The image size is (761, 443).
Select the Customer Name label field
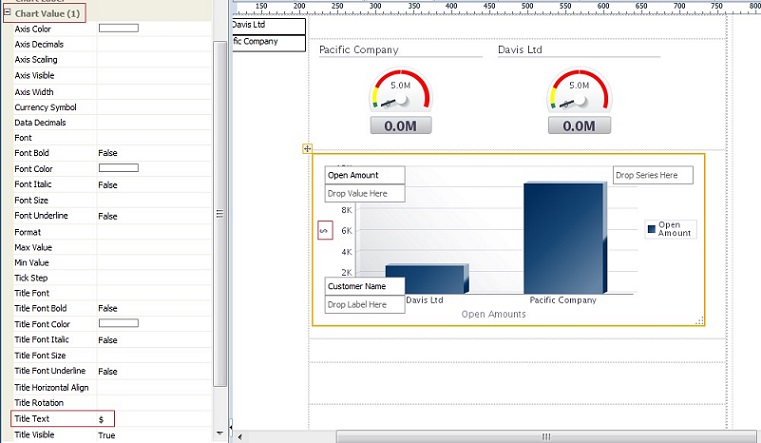click(x=364, y=286)
